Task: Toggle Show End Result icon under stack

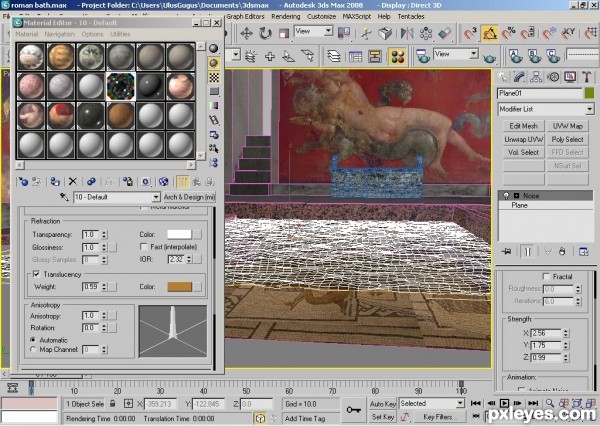Action: tap(528, 251)
